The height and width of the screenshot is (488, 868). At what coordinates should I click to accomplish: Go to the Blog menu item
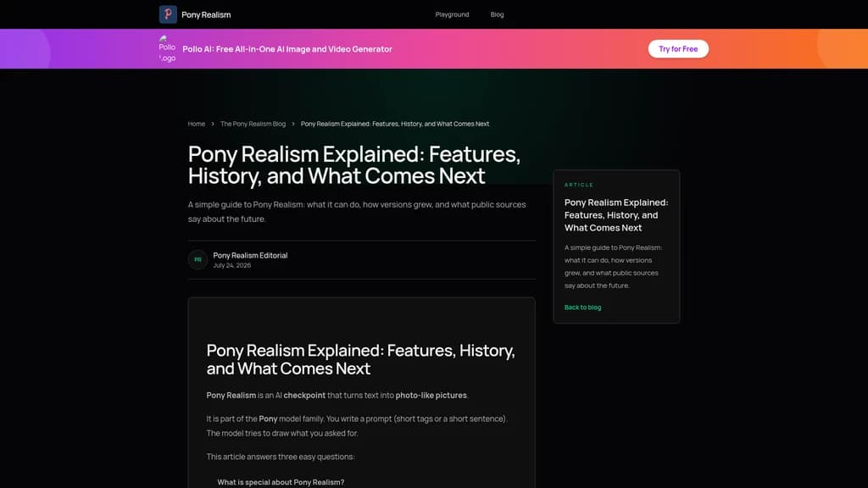497,14
